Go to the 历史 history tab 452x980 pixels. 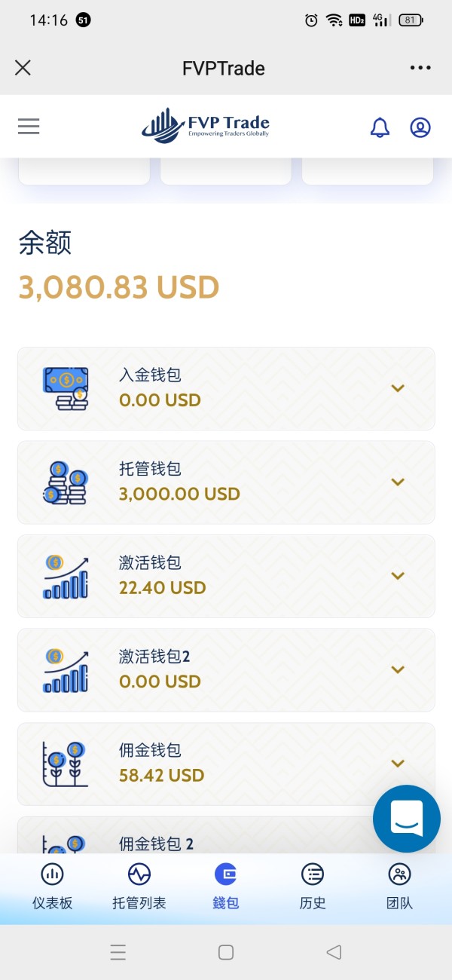coord(313,887)
